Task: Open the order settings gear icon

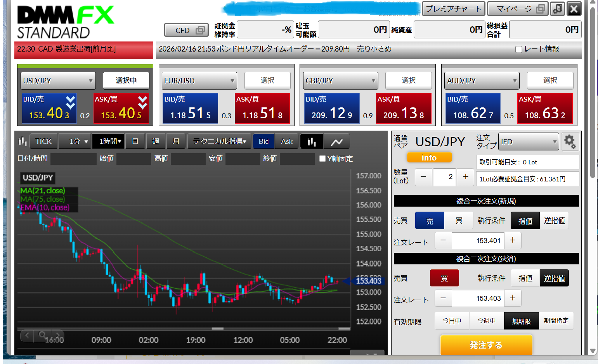Action: coord(570,141)
